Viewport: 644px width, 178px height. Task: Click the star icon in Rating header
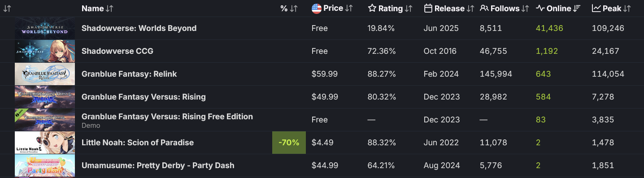(372, 8)
